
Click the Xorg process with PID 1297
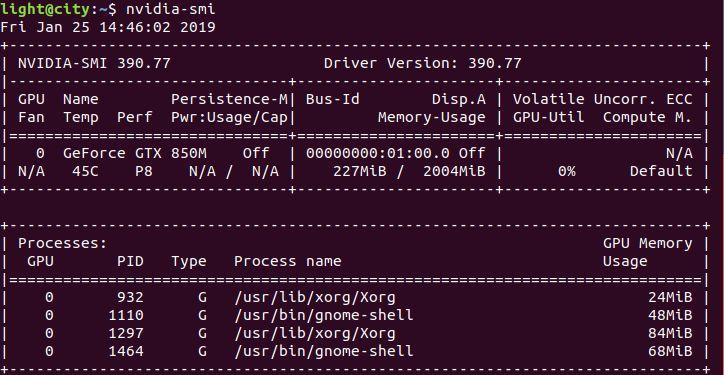coord(314,333)
